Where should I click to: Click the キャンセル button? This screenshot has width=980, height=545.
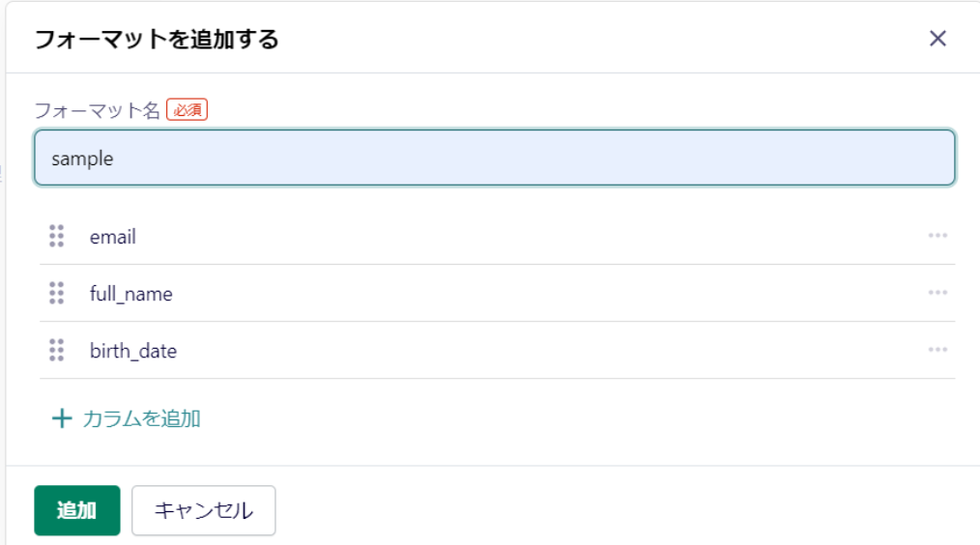tap(204, 510)
